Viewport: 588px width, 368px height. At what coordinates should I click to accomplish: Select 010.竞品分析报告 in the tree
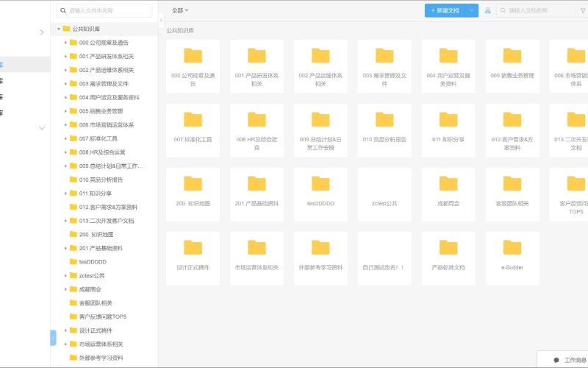point(101,180)
